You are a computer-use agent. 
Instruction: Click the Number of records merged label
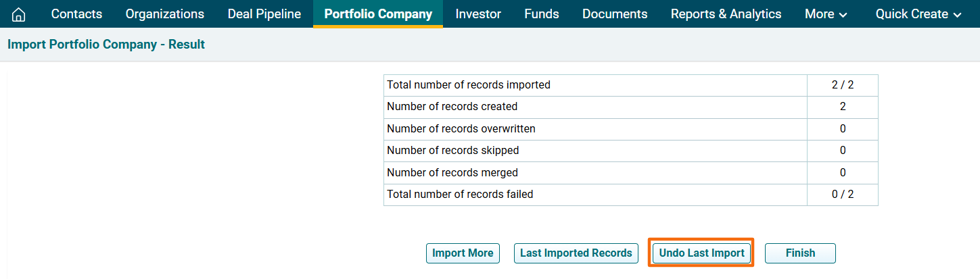point(452,172)
